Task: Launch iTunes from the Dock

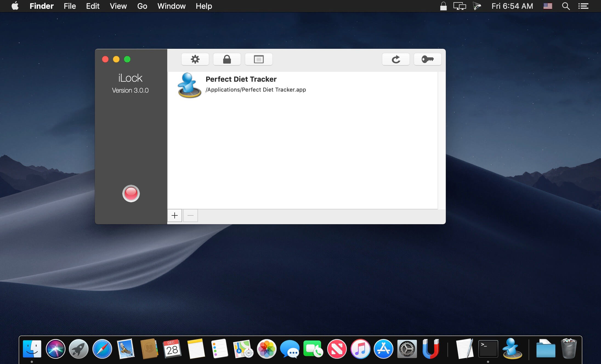Action: [360, 349]
